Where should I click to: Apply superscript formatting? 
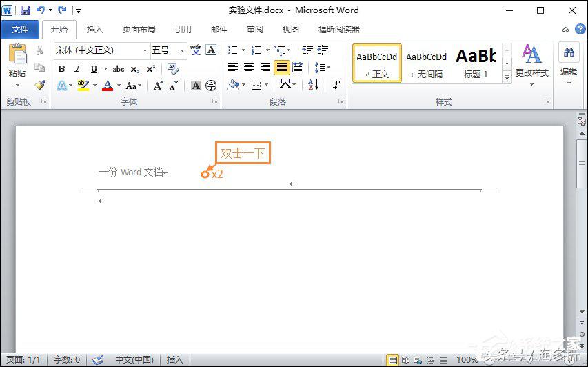coord(151,69)
